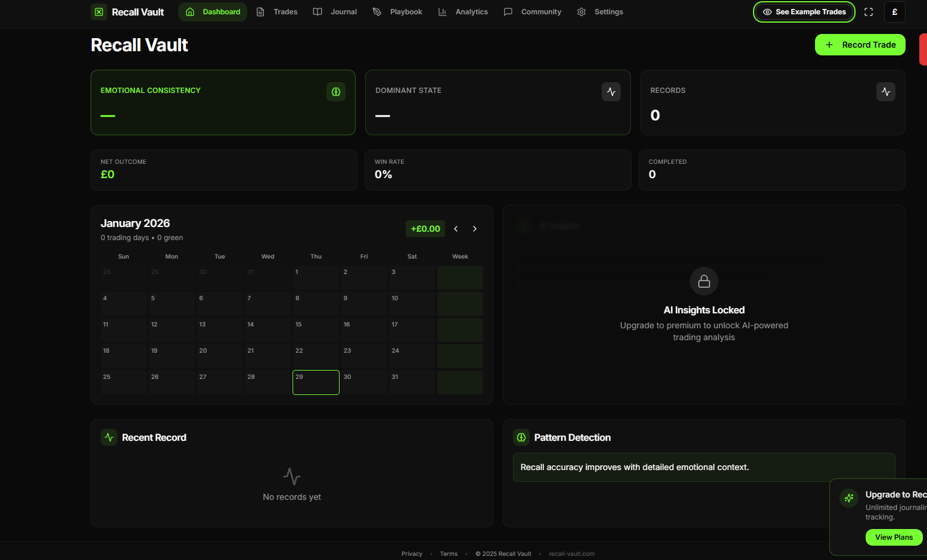
Task: Click the Pattern Detection brain icon
Action: [521, 437]
